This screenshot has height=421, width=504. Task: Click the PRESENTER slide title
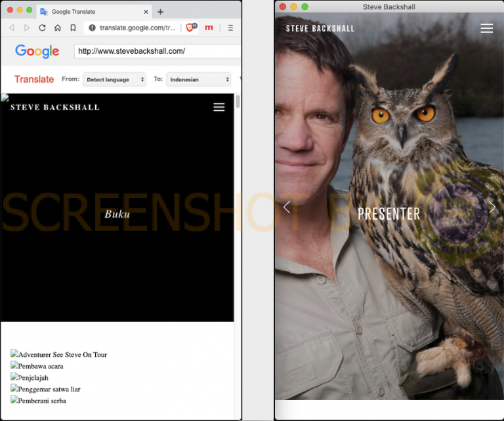click(389, 214)
